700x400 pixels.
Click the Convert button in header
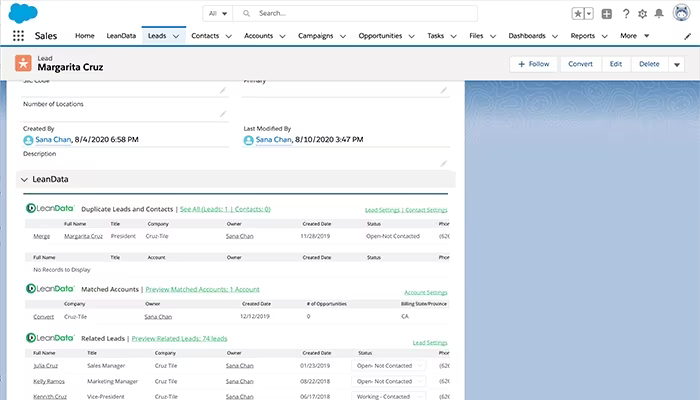tap(580, 64)
